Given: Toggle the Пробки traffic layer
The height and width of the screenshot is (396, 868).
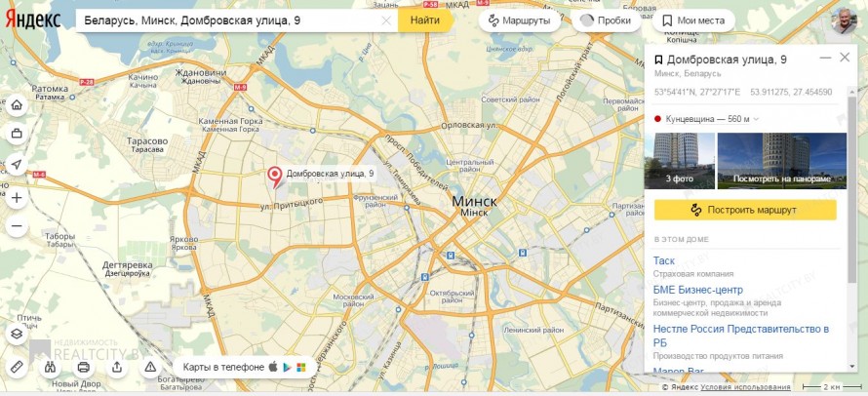Looking at the screenshot, I should pos(607,21).
